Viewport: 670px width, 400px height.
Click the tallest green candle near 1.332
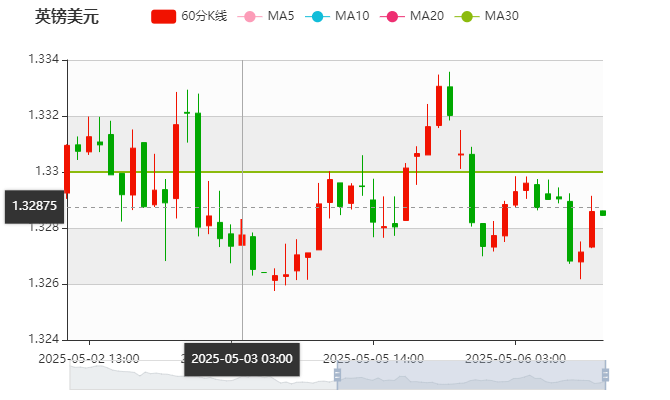point(198,169)
